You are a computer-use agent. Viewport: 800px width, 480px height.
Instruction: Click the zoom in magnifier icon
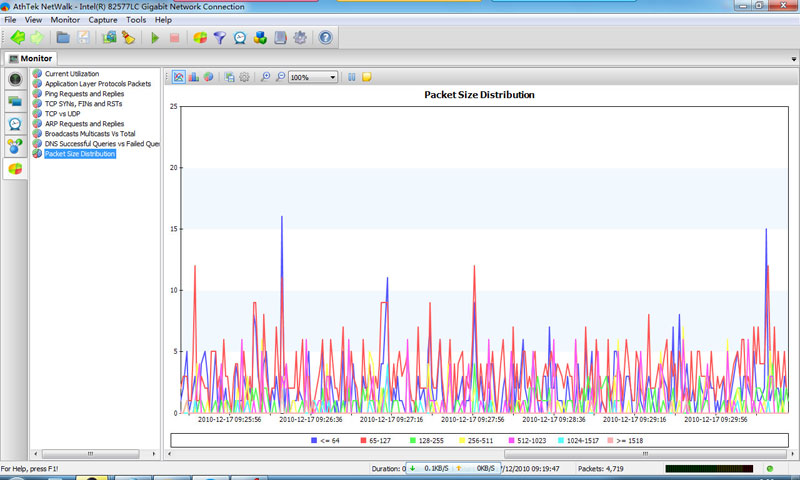(x=265, y=76)
